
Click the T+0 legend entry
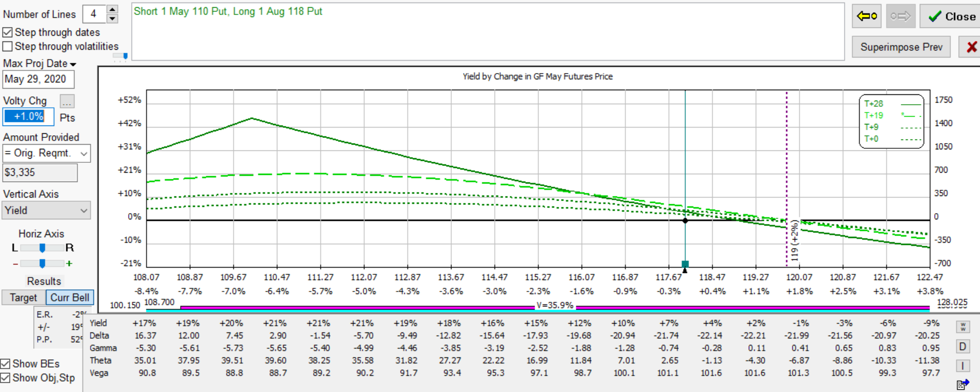click(891, 139)
